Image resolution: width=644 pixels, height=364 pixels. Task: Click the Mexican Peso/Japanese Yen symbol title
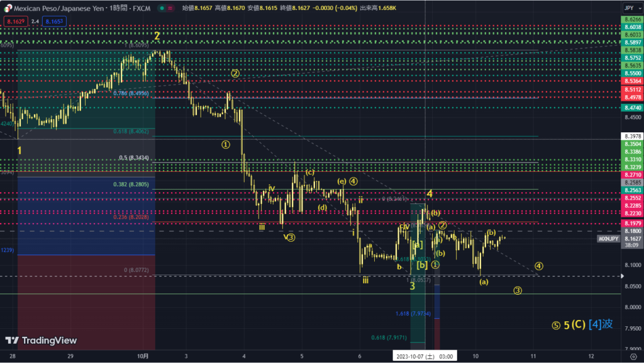tap(58, 9)
